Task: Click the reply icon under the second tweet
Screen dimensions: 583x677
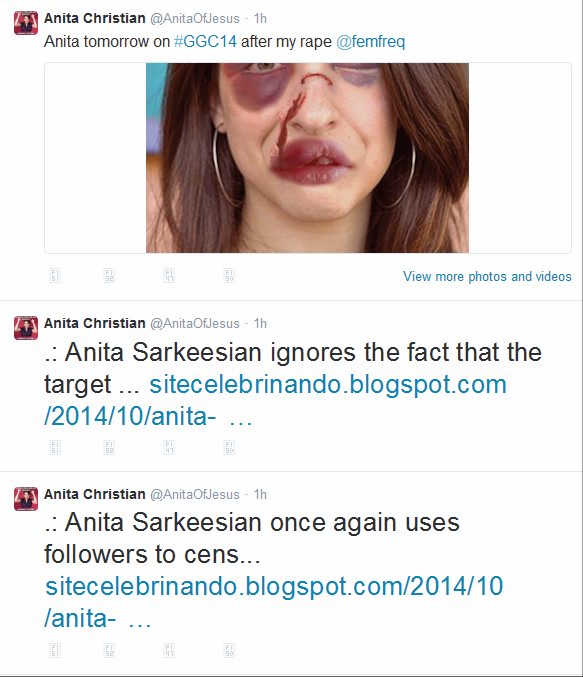Action: (x=55, y=447)
